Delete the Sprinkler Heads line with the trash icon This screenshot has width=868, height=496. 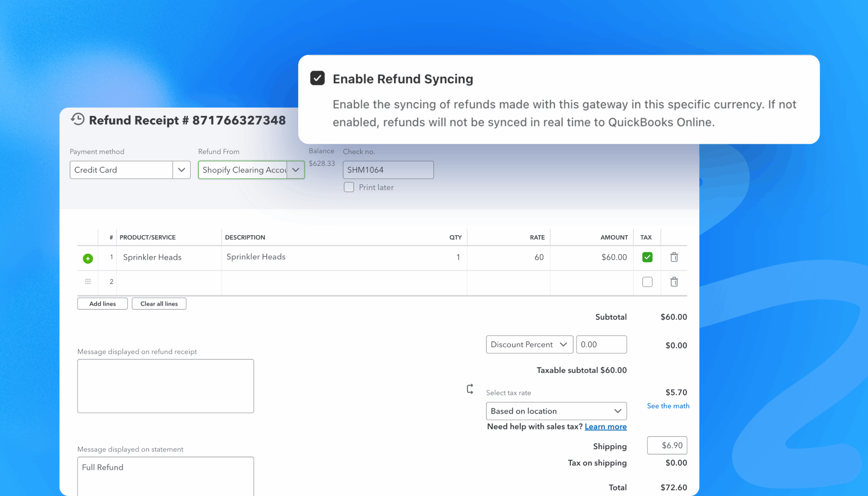tap(674, 257)
